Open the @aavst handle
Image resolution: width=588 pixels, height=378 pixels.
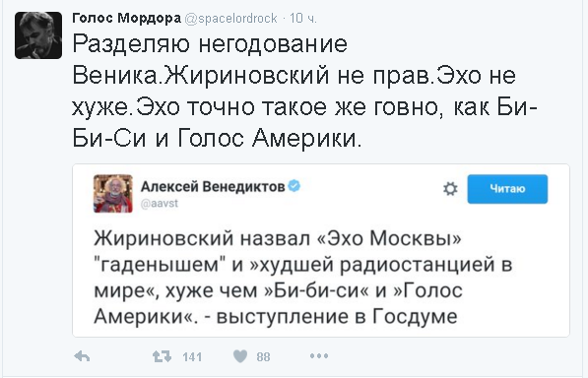(160, 204)
